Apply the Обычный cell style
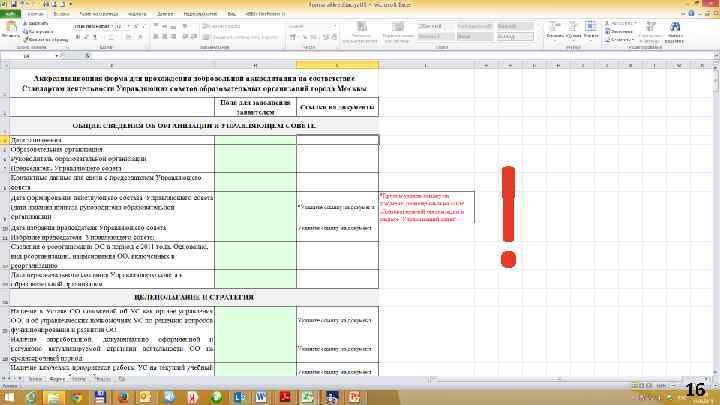Image resolution: width=720 pixels, height=405 pixels. pyautogui.click(x=435, y=26)
